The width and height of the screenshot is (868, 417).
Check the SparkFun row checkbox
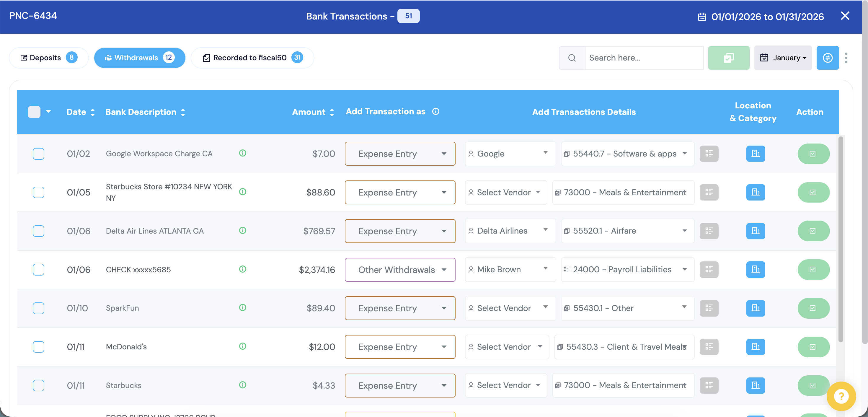click(38, 308)
